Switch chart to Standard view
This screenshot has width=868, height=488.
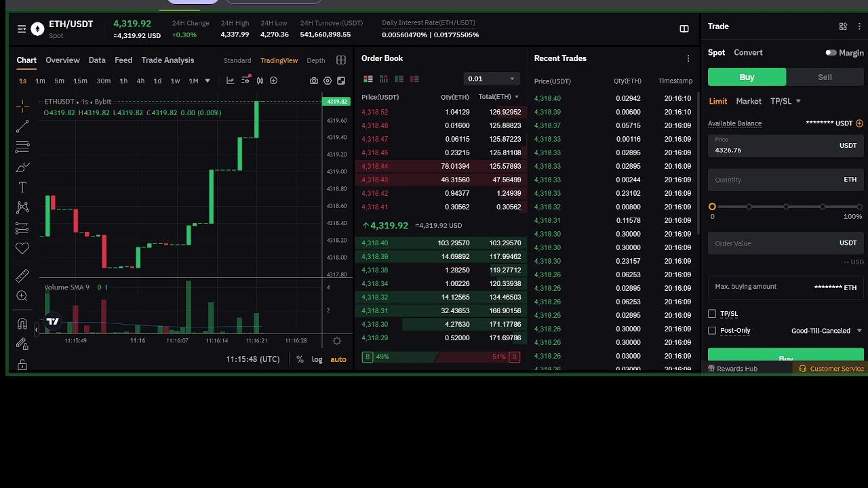[x=237, y=60]
